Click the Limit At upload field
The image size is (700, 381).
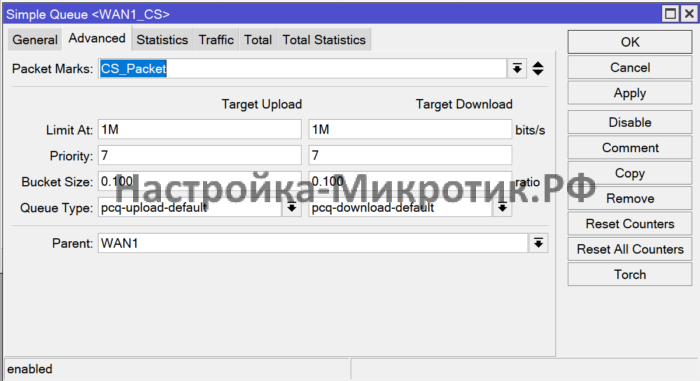pyautogui.click(x=200, y=130)
